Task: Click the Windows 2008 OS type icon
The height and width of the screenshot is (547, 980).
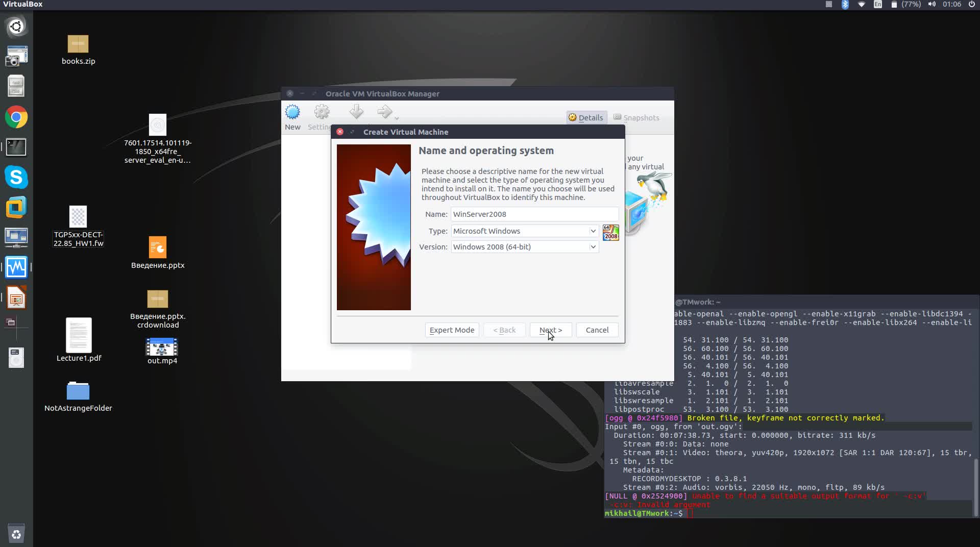Action: (611, 232)
